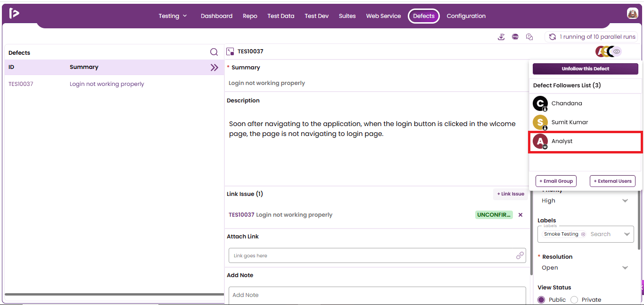Click Sumit Kumar's avatar icon

coord(540,122)
